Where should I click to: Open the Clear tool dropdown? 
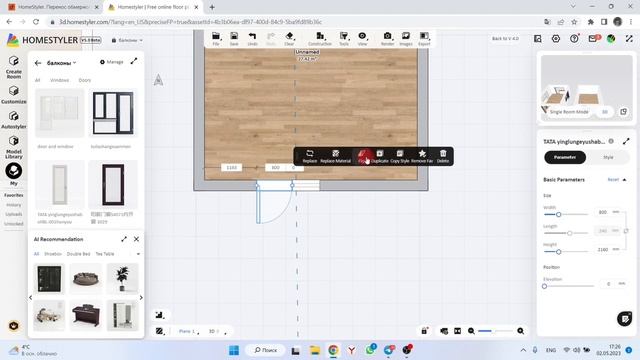coord(289,39)
